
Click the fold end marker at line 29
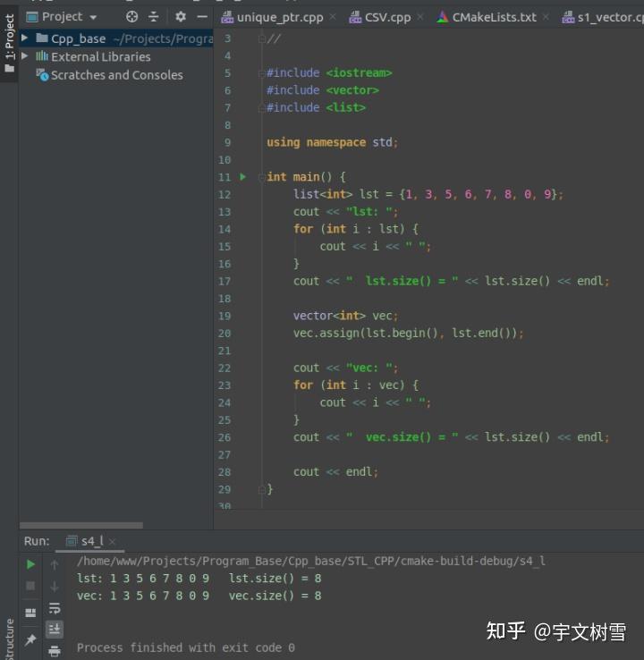click(x=261, y=489)
